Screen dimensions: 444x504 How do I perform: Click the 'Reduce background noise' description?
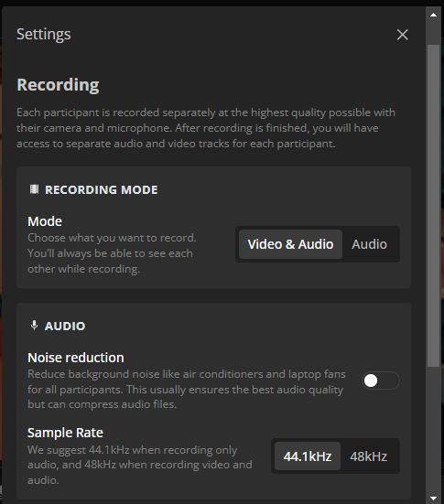pyautogui.click(x=187, y=390)
